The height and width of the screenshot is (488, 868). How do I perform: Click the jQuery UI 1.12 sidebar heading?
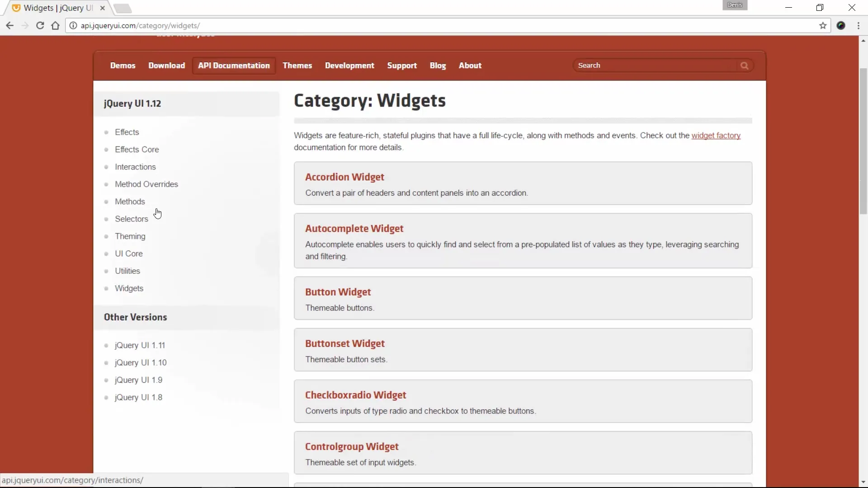pos(132,103)
